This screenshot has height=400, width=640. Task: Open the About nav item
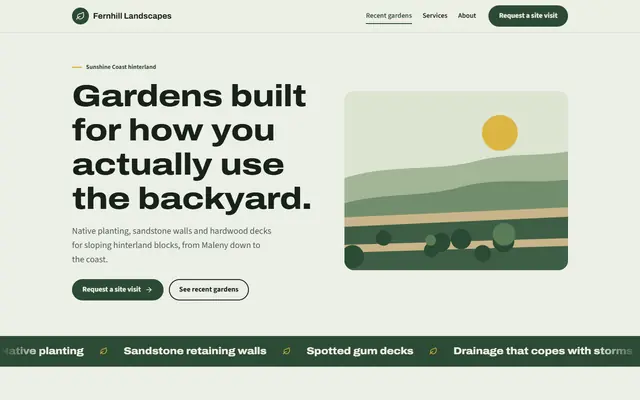point(467,16)
